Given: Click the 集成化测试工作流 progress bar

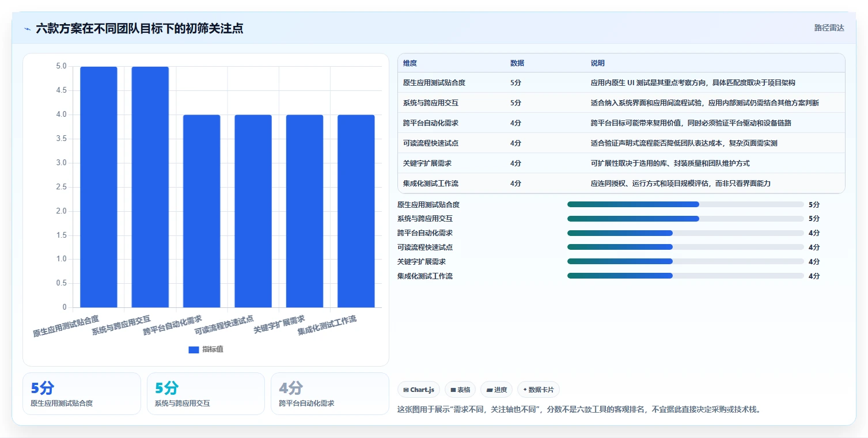Looking at the screenshot, I should coord(685,276).
